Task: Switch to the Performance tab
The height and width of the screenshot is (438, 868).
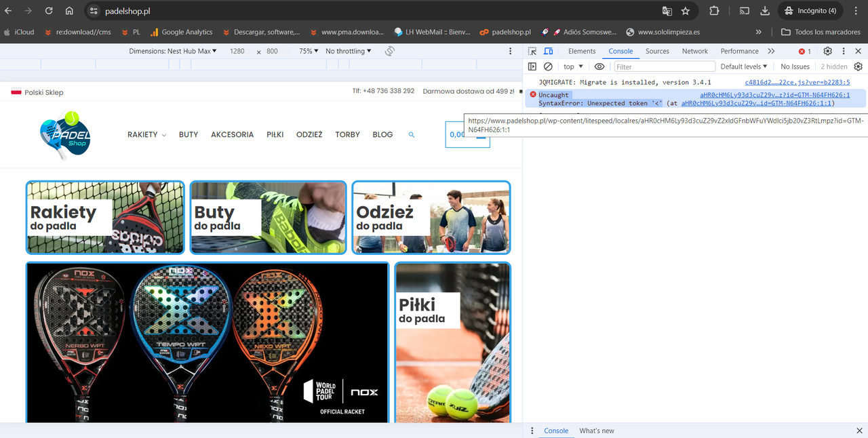Action: pyautogui.click(x=739, y=51)
